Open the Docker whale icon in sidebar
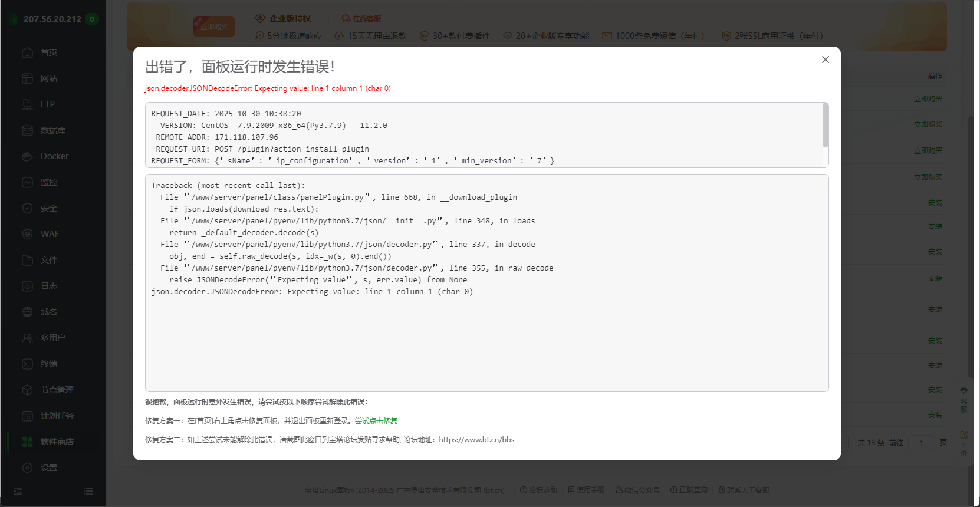The height and width of the screenshot is (507, 980). pyautogui.click(x=27, y=156)
